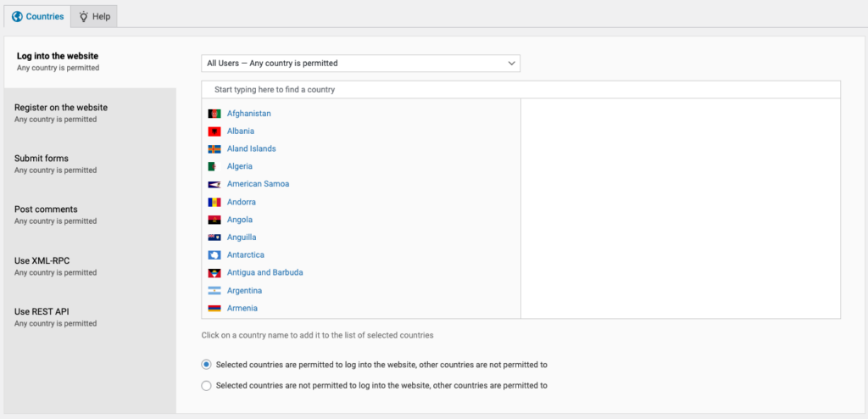Click the Aland Islands flag icon
Viewport: 868px width, 419px height.
214,149
